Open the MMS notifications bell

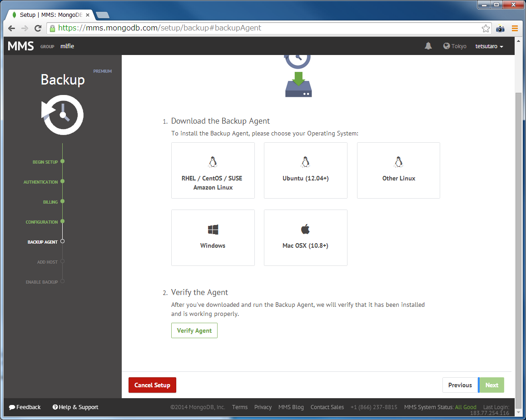pyautogui.click(x=427, y=46)
